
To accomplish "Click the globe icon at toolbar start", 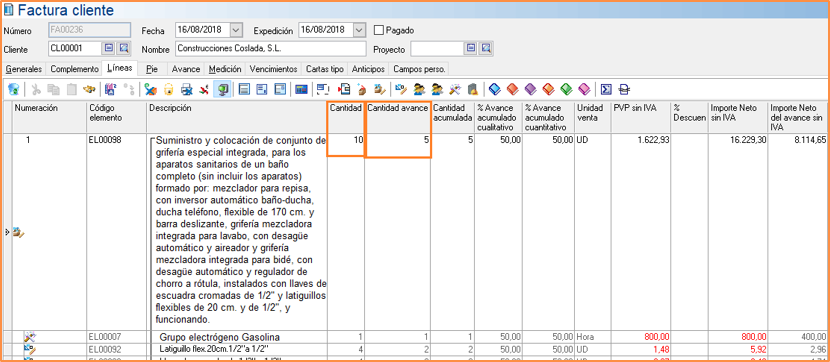I will 14,89.
